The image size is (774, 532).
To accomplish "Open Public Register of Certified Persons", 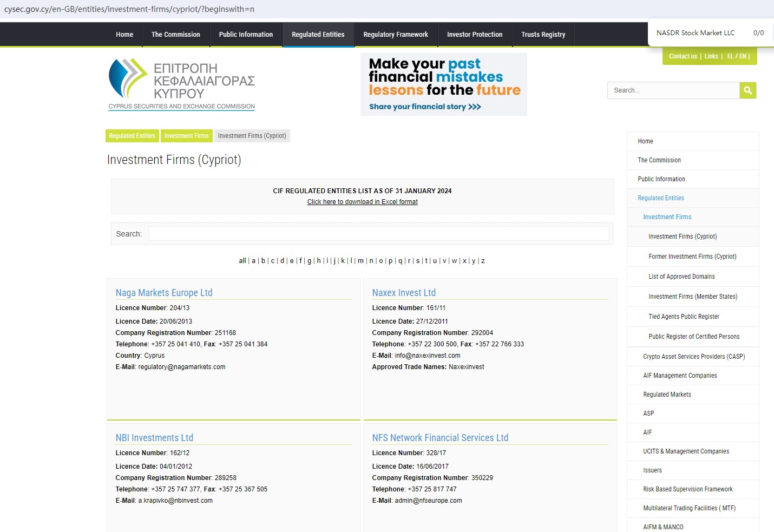I will 693,337.
